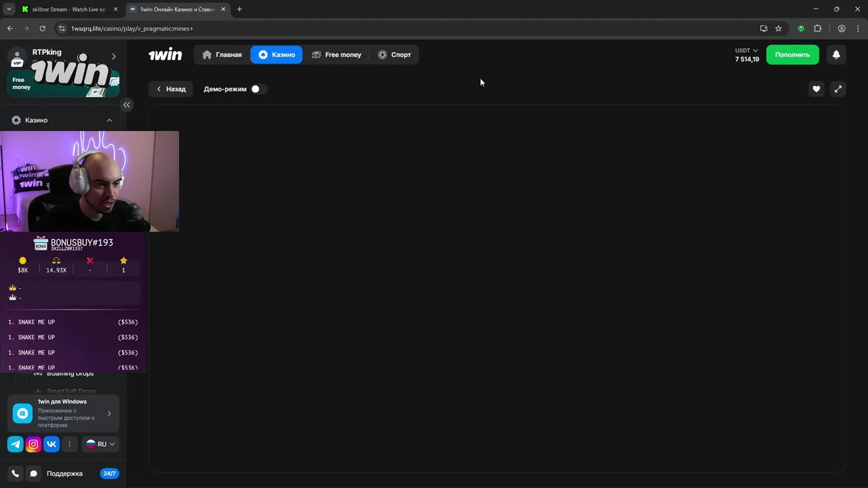Viewport: 868px width, 488px height.
Task: Select the 1win Онлайн Казино tab
Action: click(178, 9)
